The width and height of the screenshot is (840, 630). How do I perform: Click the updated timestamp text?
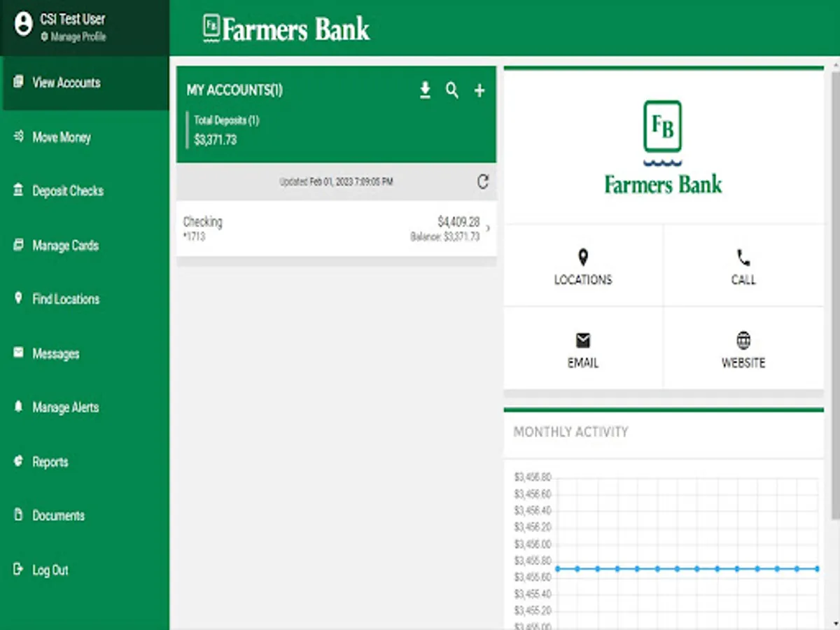(336, 182)
